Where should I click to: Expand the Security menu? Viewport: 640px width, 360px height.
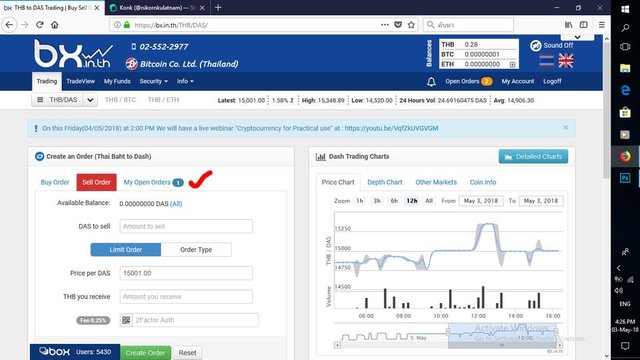pos(153,81)
